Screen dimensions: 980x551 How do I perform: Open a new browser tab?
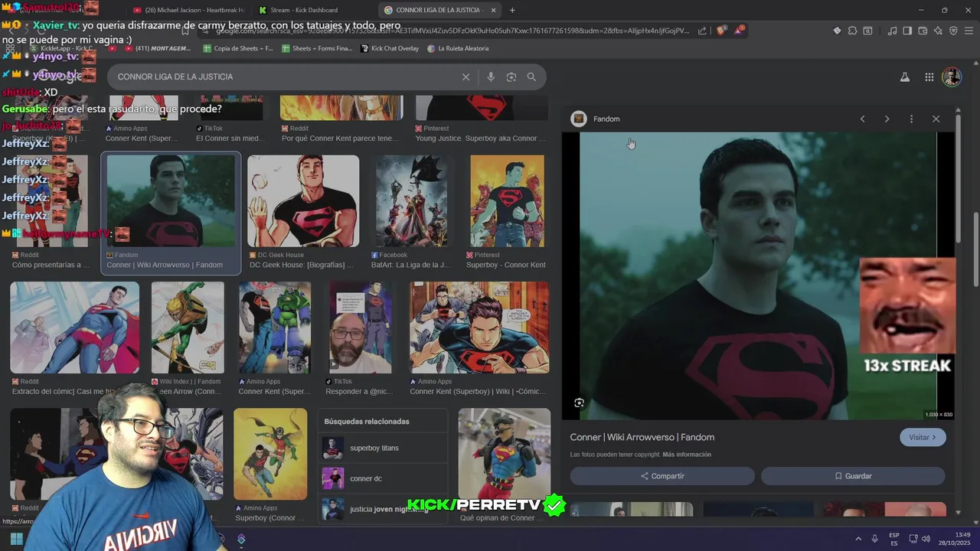[512, 10]
